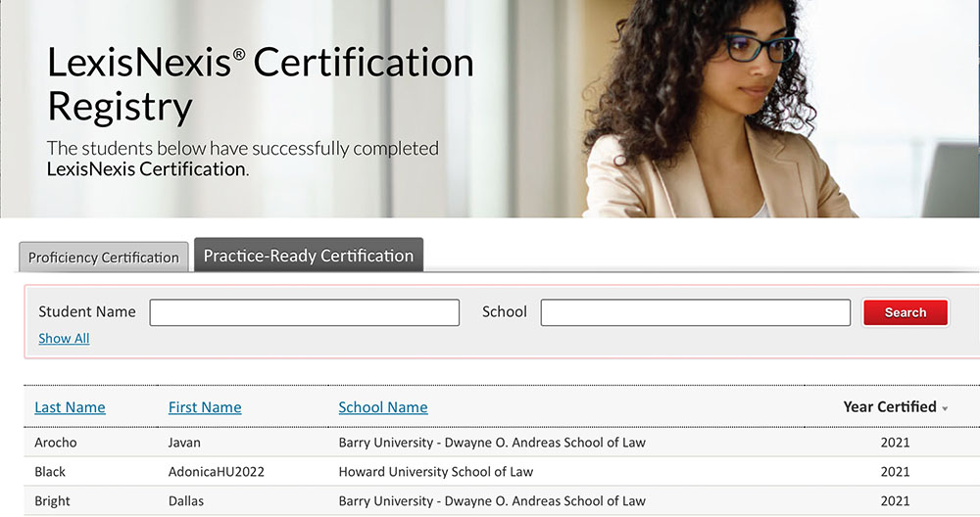Click the year 2021 in Black row

tap(895, 472)
